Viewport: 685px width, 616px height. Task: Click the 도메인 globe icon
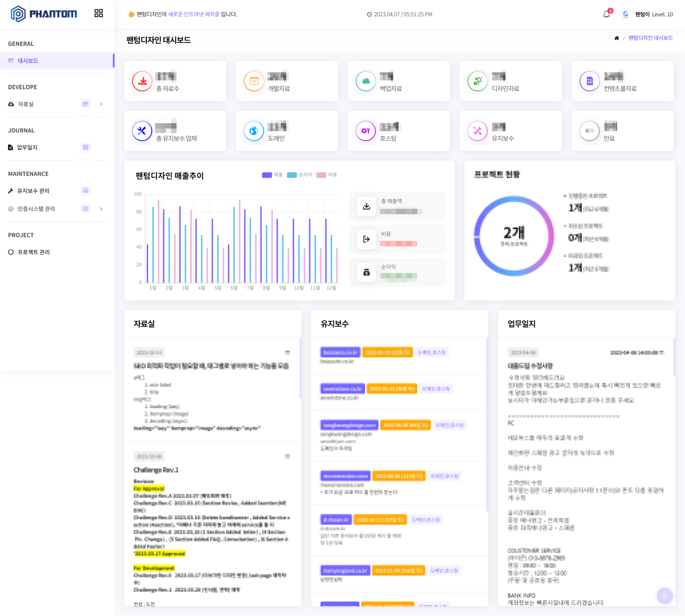tap(254, 131)
